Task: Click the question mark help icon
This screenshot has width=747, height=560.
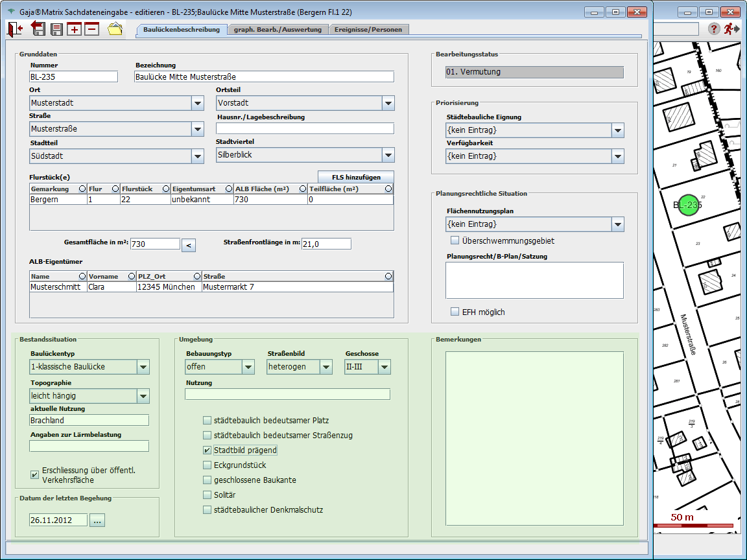Action: 714,29
